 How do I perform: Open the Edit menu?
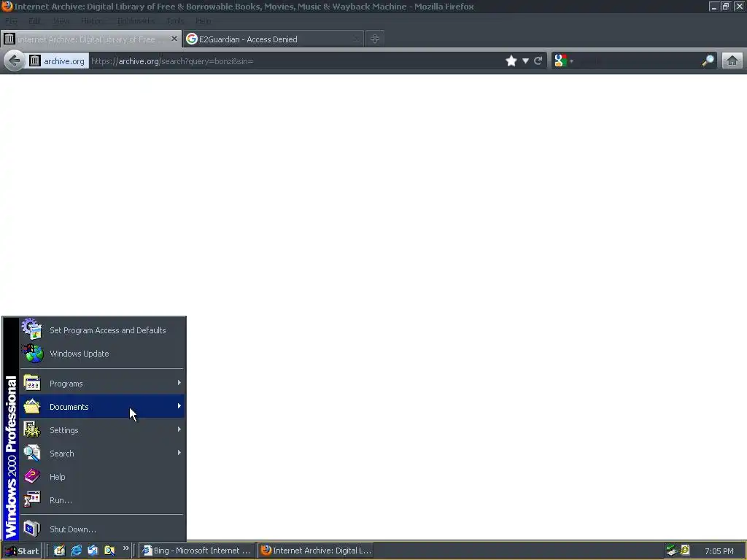click(x=34, y=21)
